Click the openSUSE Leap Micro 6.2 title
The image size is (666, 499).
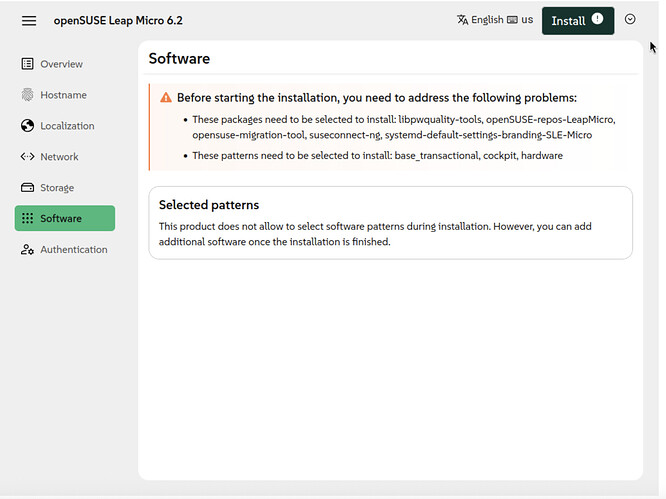[x=118, y=21]
